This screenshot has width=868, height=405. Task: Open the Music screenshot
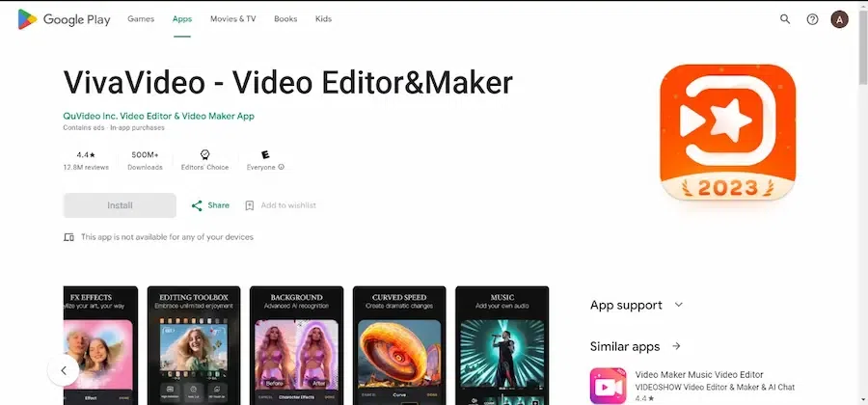[x=502, y=345]
